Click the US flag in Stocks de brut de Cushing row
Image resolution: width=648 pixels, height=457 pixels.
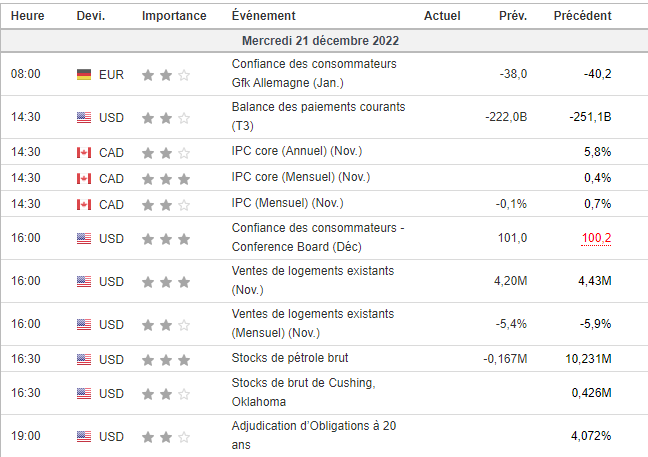point(84,393)
